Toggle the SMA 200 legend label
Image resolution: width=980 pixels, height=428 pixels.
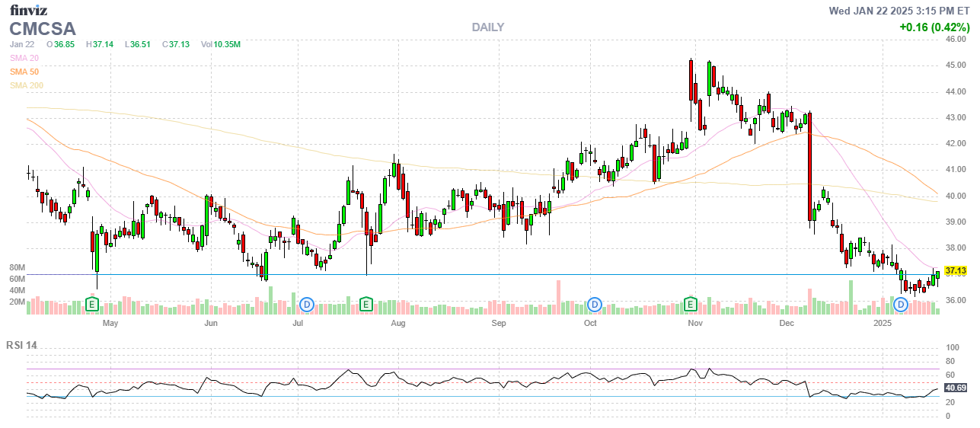pyautogui.click(x=27, y=85)
